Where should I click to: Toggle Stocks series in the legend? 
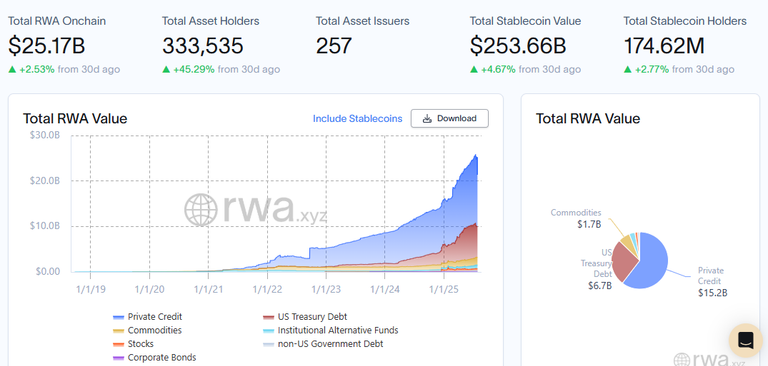(133, 344)
